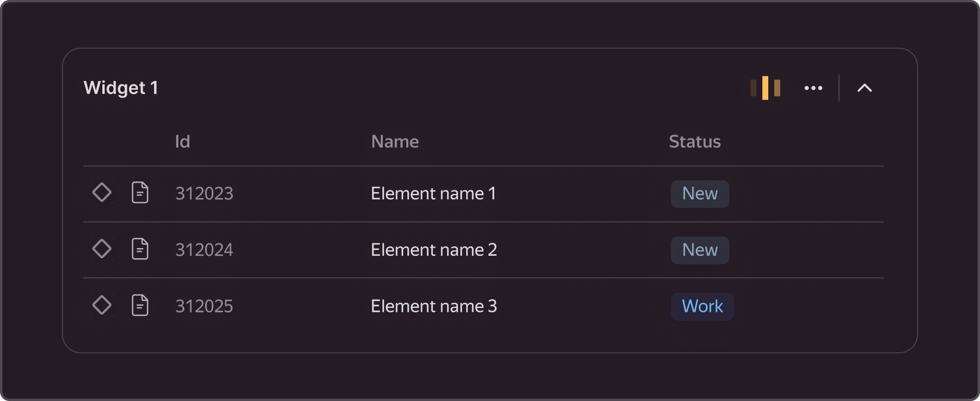Click the document icon in row 312023

[x=140, y=193]
